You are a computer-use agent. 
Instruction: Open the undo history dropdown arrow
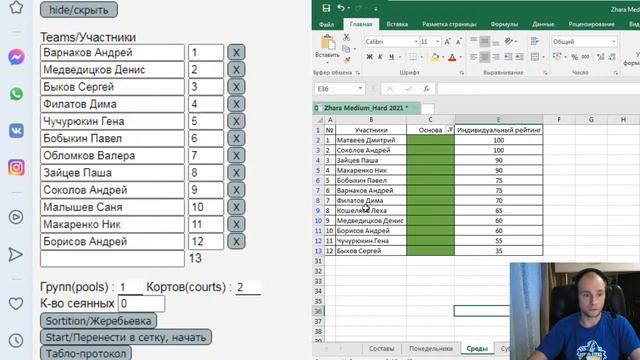pyautogui.click(x=349, y=8)
